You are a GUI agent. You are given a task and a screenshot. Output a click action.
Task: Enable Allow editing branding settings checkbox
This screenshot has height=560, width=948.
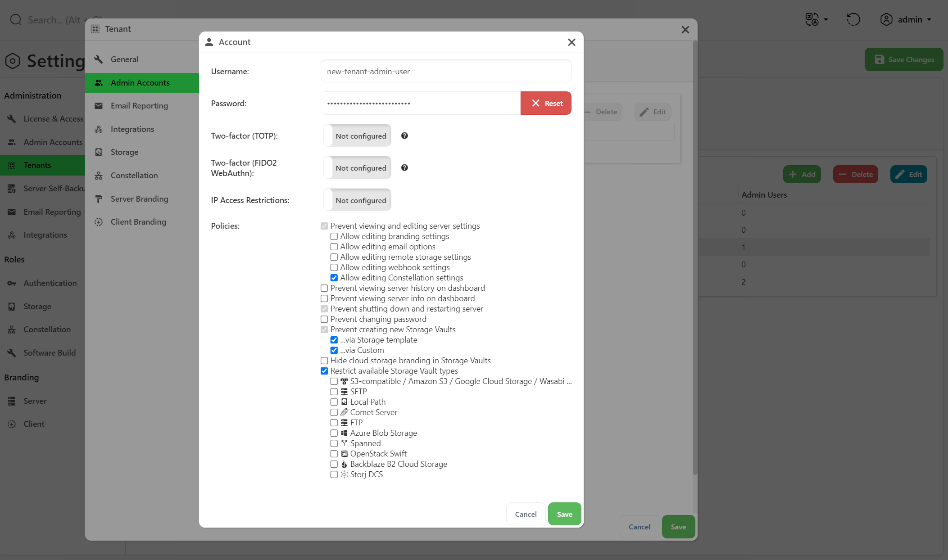pos(334,236)
